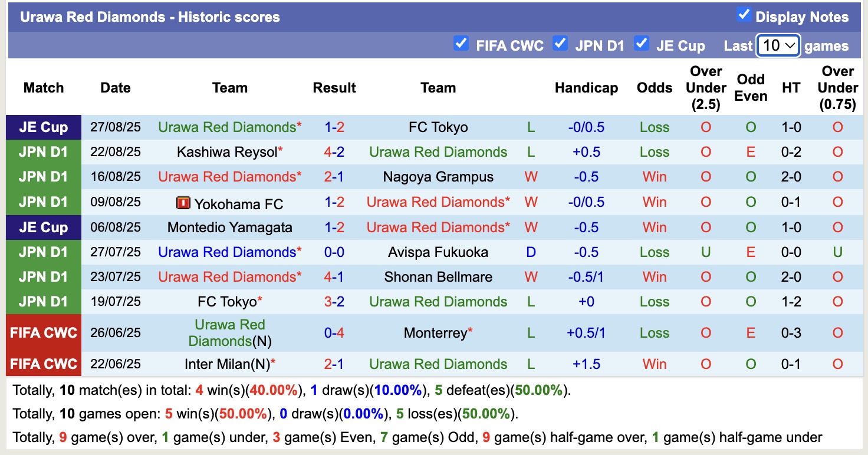
Task: Click the JPN D1 badge on the 19/07/25 row
Action: click(43, 301)
